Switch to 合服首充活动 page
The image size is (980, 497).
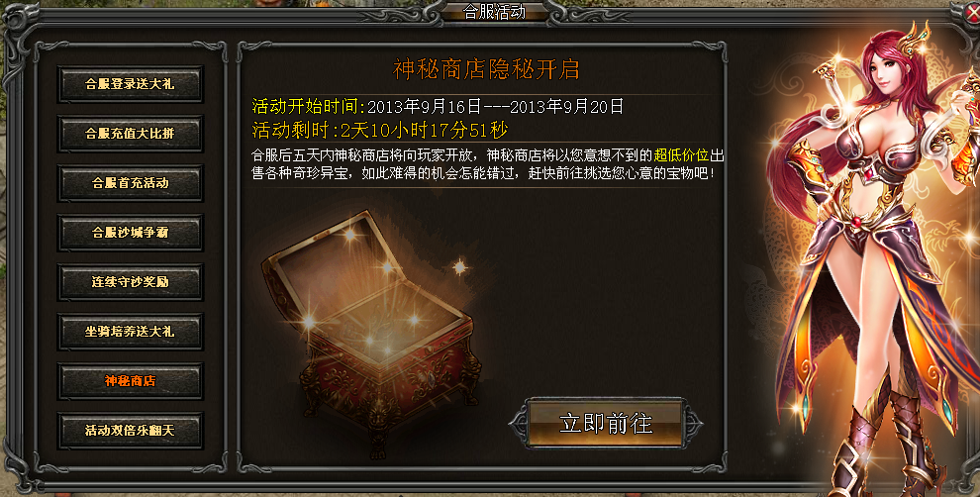pyautogui.click(x=130, y=182)
